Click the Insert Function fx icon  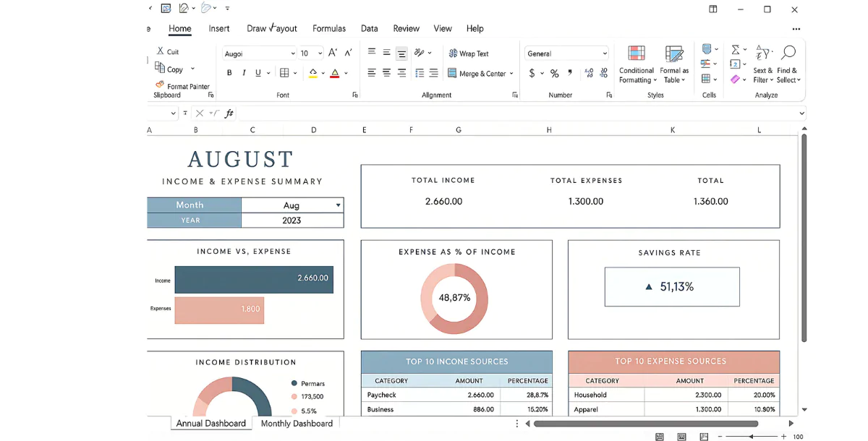[229, 114]
